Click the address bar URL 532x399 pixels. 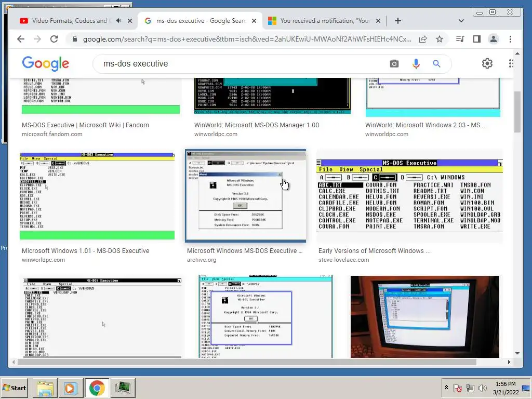247,39
